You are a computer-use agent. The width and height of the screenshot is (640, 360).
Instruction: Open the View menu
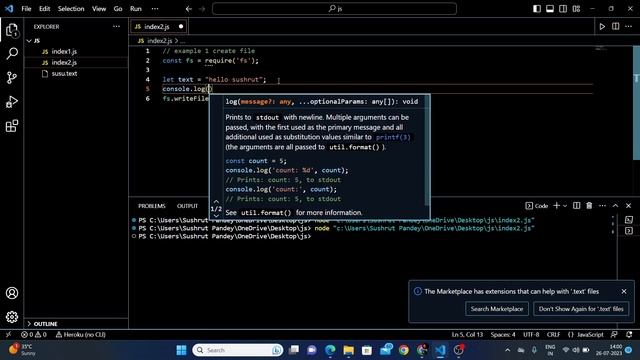coord(99,9)
